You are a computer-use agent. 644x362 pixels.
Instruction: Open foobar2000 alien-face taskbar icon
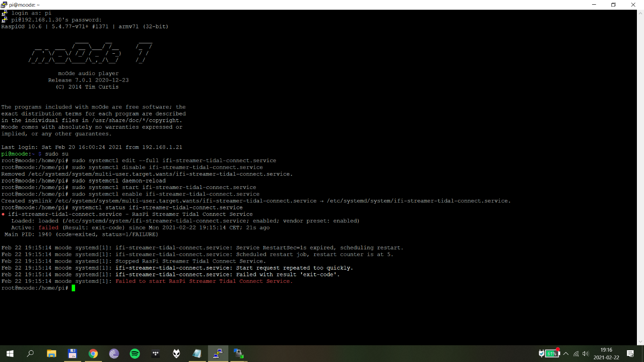pos(176,354)
